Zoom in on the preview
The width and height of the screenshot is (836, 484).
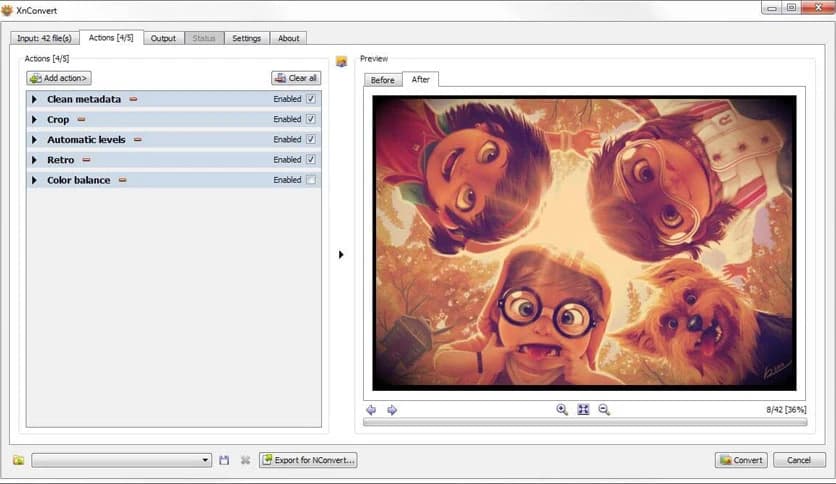[562, 409]
